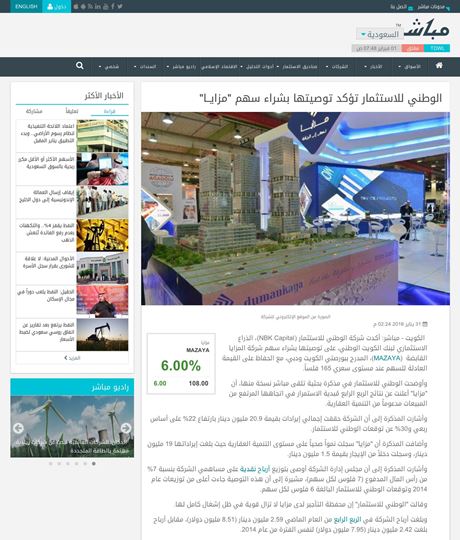Click main Mazaya exhibition article image
The height and width of the screenshot is (540, 460).
[x=295, y=208]
